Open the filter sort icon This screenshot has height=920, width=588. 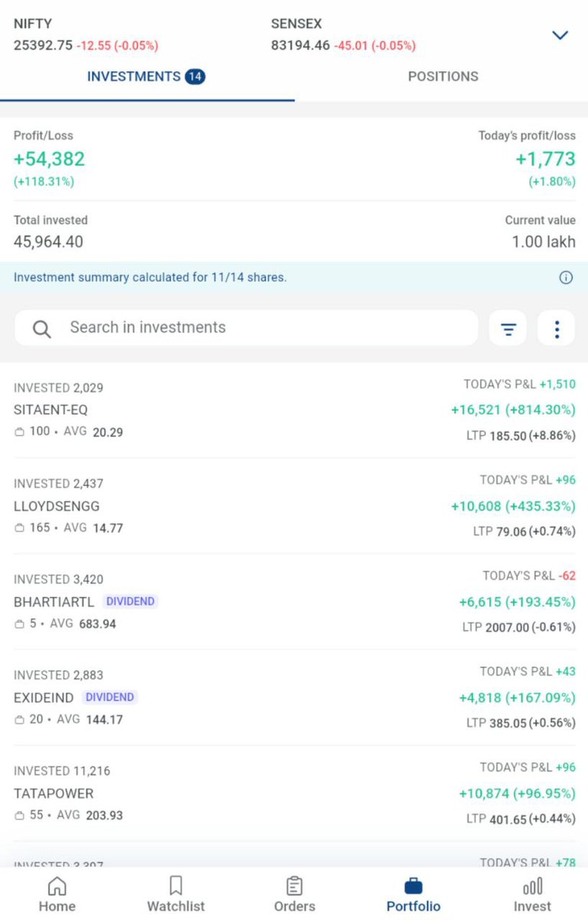click(x=508, y=330)
